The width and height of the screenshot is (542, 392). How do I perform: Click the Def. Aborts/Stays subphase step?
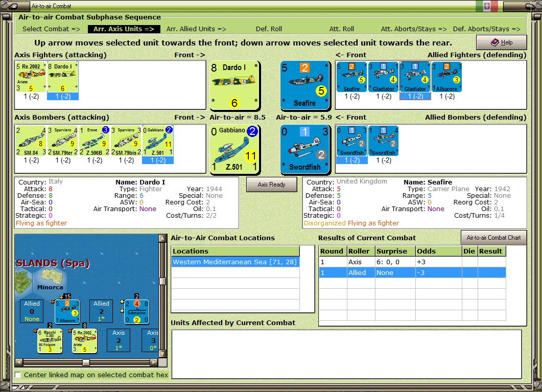point(487,29)
